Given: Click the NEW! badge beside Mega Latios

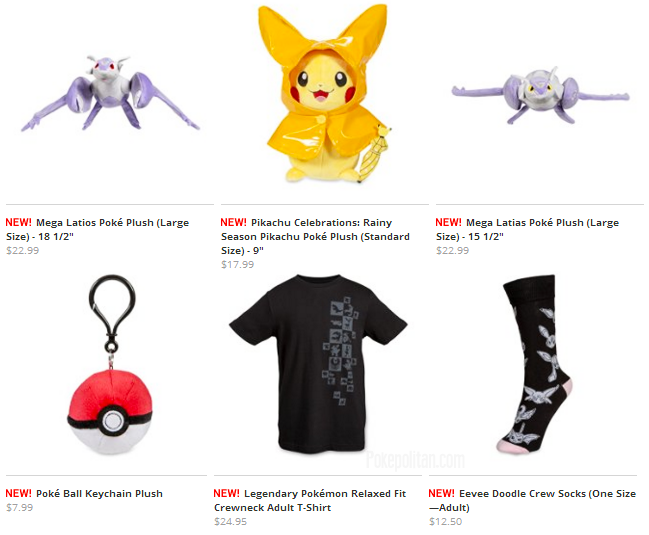Looking at the screenshot, I should [x=19, y=223].
